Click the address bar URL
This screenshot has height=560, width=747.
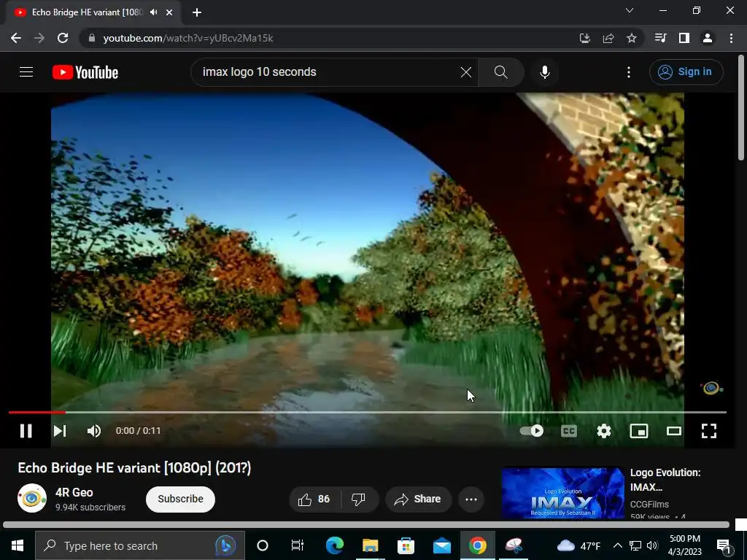pos(188,38)
